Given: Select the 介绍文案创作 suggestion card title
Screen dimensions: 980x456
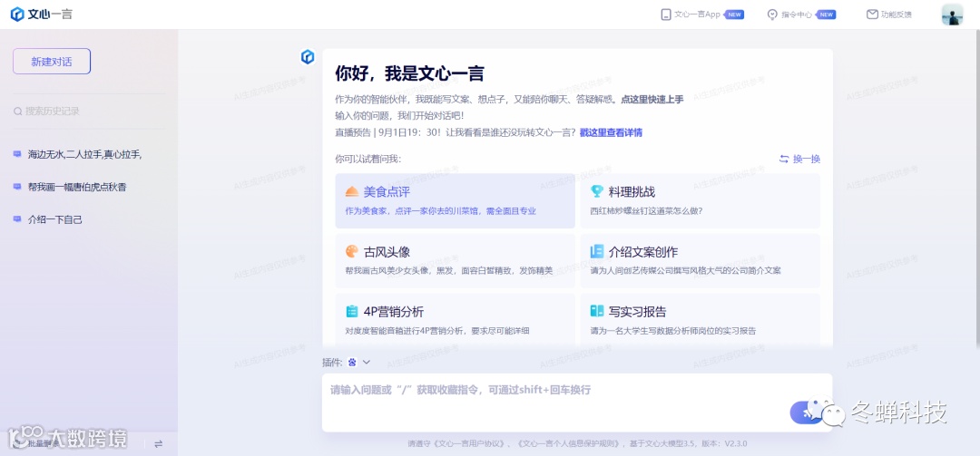Looking at the screenshot, I should (643, 252).
